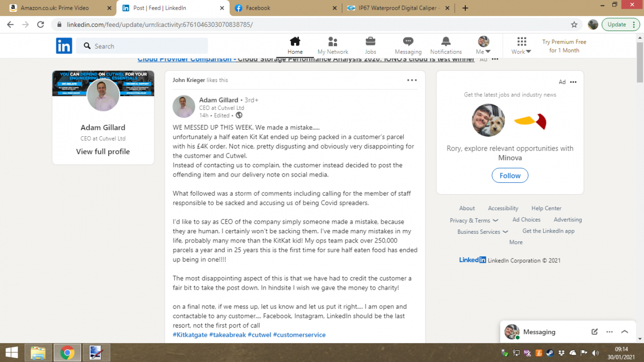Image resolution: width=644 pixels, height=362 pixels.
Task: Click the Cutwel banner image in sidebar
Action: 103,83
